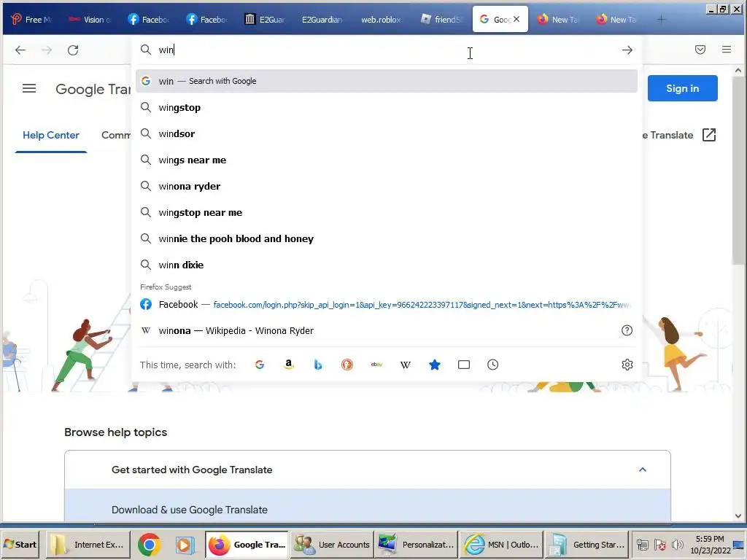Image resolution: width=747 pixels, height=560 pixels.
Task: Open Personalization window from taskbar
Action: click(x=415, y=545)
